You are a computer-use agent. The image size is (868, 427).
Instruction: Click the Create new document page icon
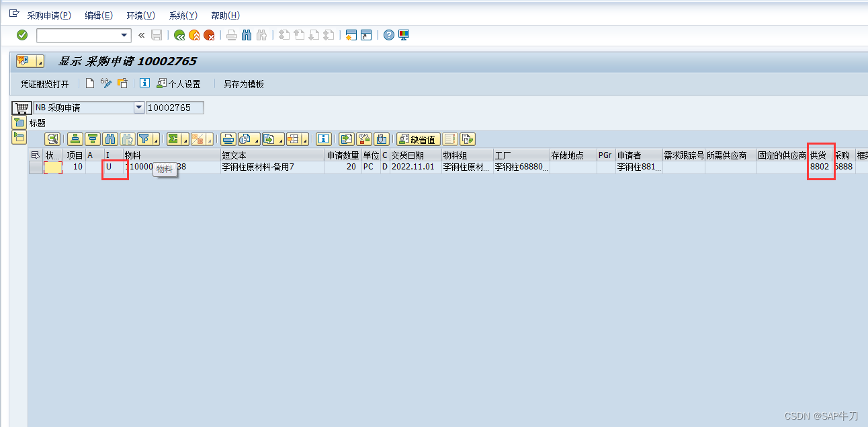click(x=90, y=83)
